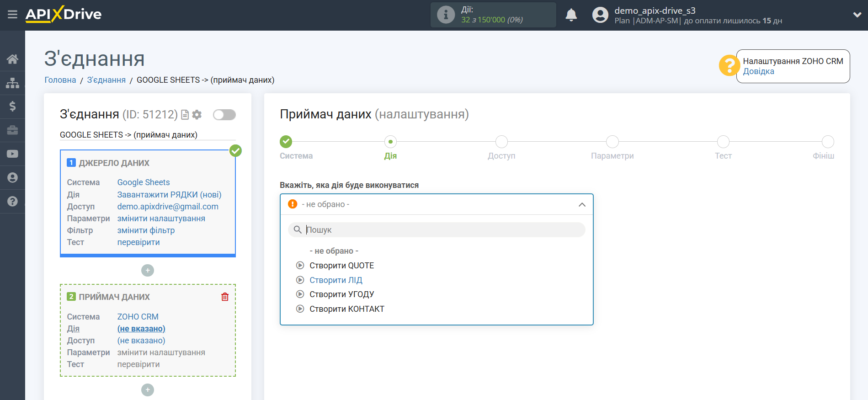Viewport: 868px width, 400px height.
Task: Open connection settings gear icon
Action: 197,115
